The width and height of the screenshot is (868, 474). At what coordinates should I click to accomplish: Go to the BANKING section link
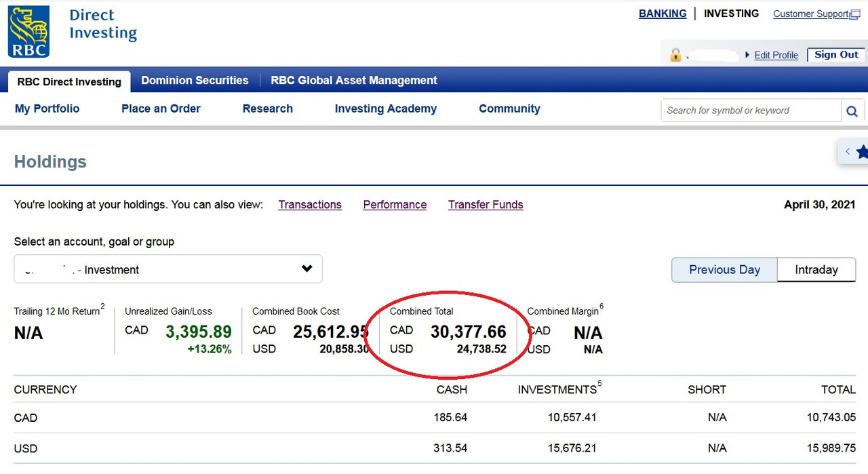tap(663, 14)
